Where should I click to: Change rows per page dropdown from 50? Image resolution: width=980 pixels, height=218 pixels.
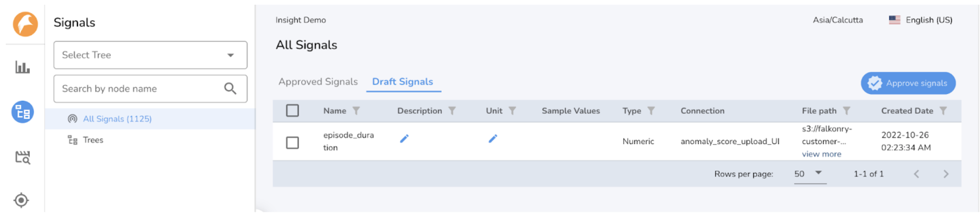810,174
